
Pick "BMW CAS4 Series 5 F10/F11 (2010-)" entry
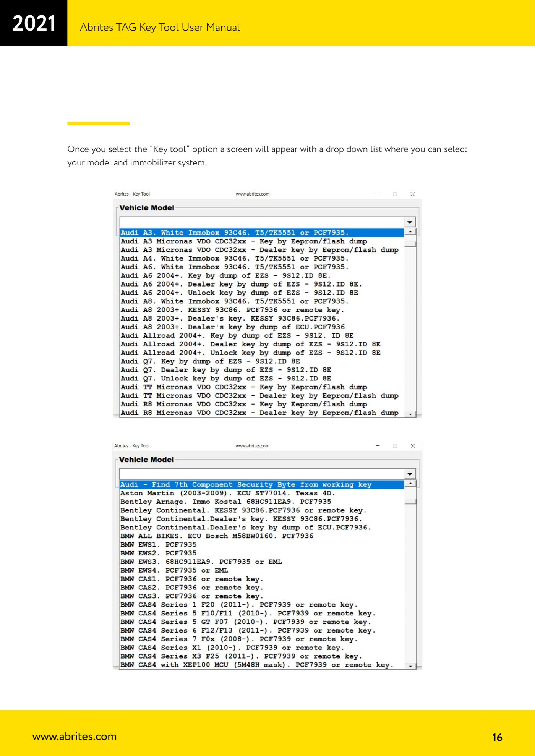262,614
